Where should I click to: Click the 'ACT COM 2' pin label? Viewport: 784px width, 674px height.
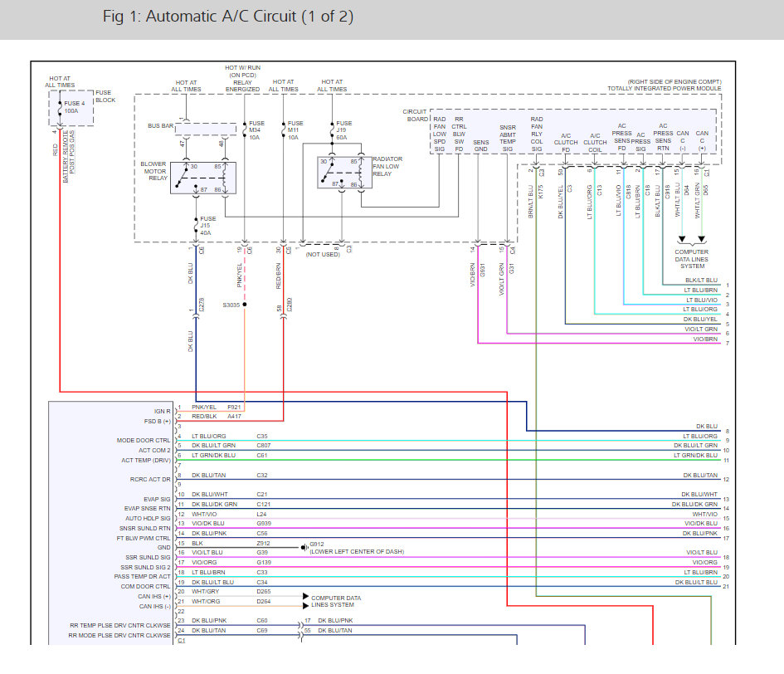click(x=154, y=451)
